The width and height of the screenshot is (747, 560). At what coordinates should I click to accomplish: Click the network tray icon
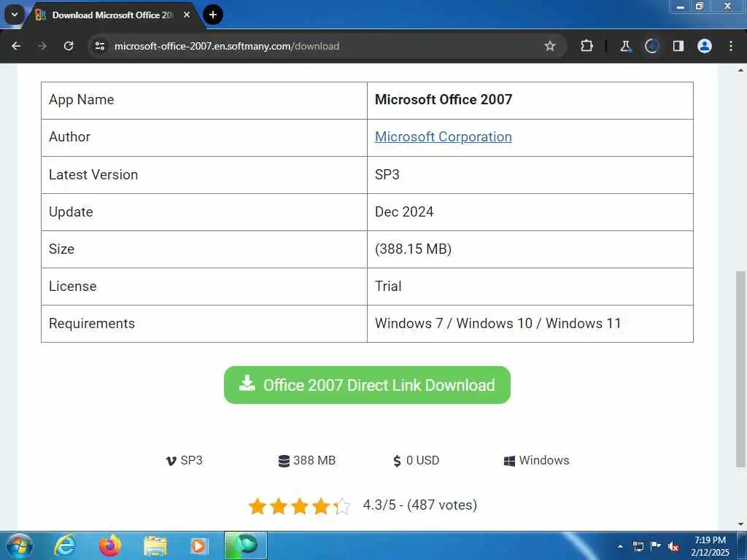coord(638,546)
